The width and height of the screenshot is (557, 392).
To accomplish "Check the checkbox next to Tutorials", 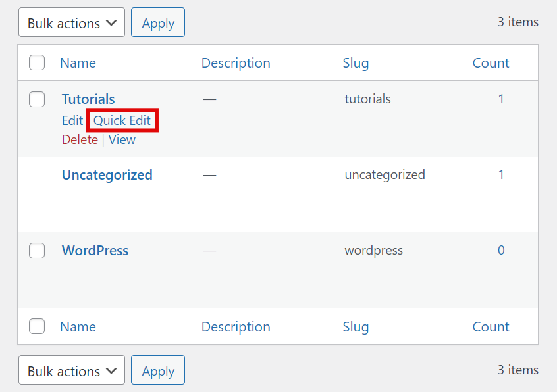I will (36, 99).
